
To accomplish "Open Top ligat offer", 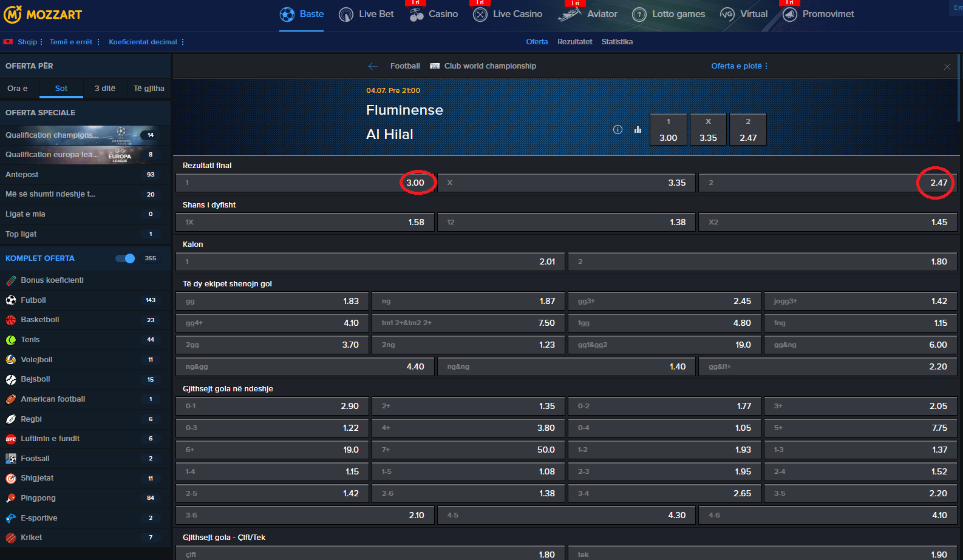I will 85,234.
